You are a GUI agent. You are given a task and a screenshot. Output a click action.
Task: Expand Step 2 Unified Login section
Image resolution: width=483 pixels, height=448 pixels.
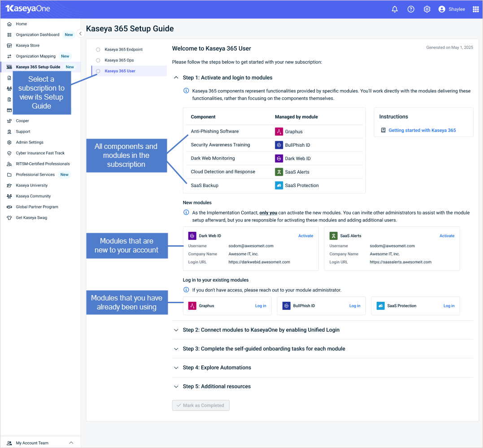click(x=176, y=330)
